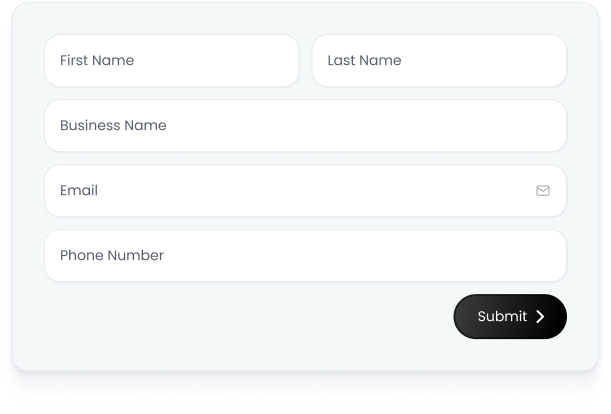Focus the First Name input field
The width and height of the screenshot is (611, 414).
click(x=171, y=61)
